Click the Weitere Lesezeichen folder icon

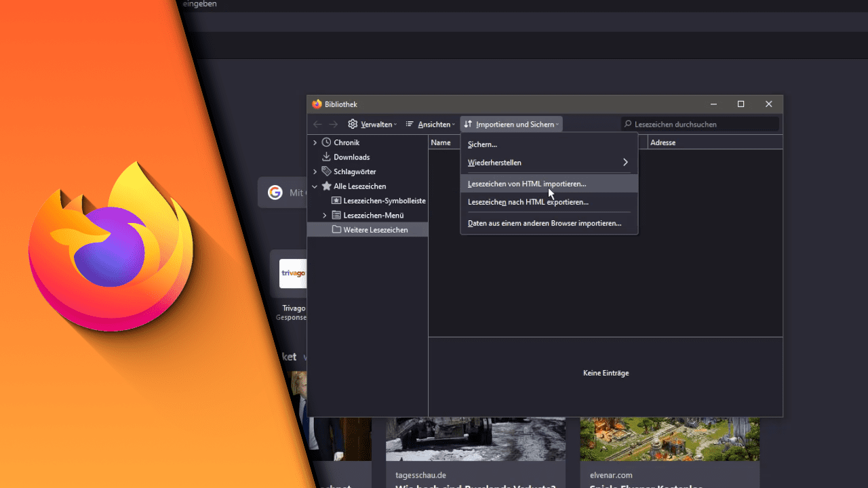(336, 230)
